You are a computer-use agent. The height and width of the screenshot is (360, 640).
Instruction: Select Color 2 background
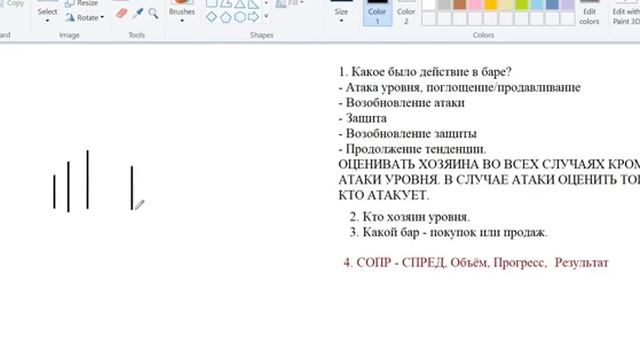click(406, 13)
